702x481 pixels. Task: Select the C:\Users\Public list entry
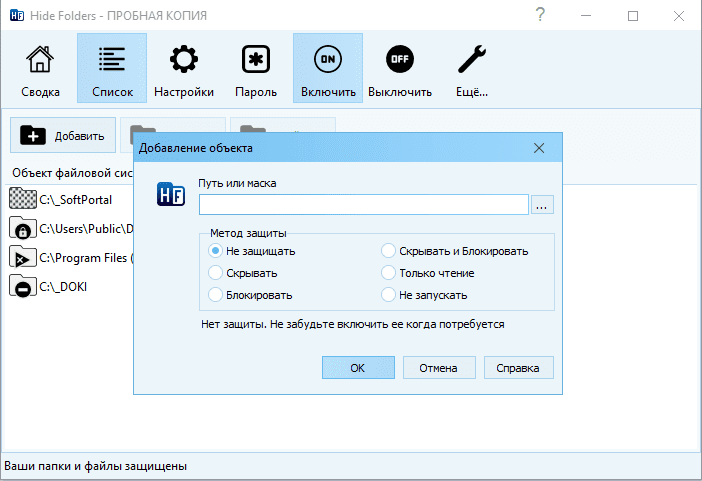86,229
